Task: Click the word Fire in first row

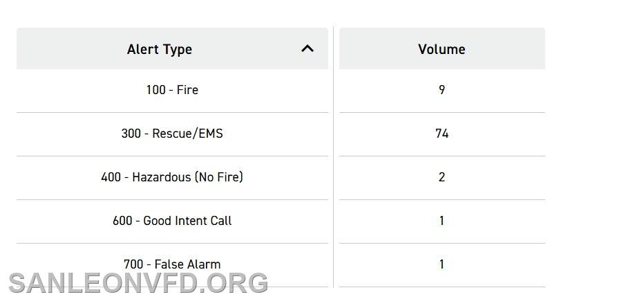Action: pyautogui.click(x=188, y=90)
